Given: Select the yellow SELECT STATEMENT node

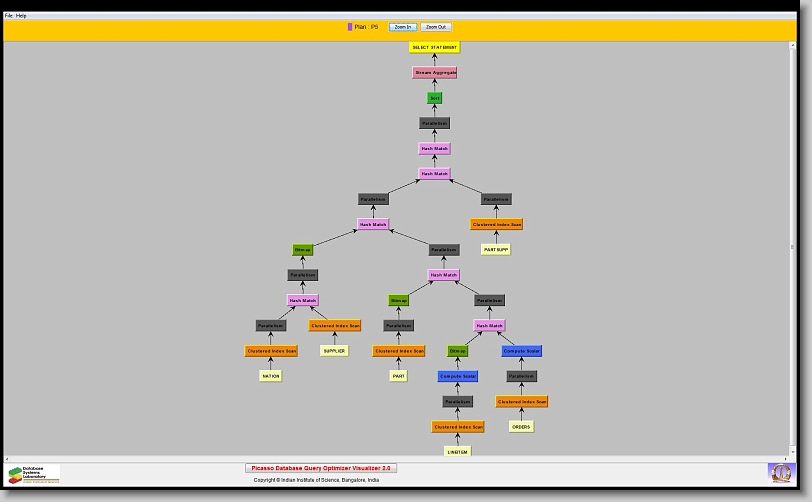Looking at the screenshot, I should click(x=434, y=47).
